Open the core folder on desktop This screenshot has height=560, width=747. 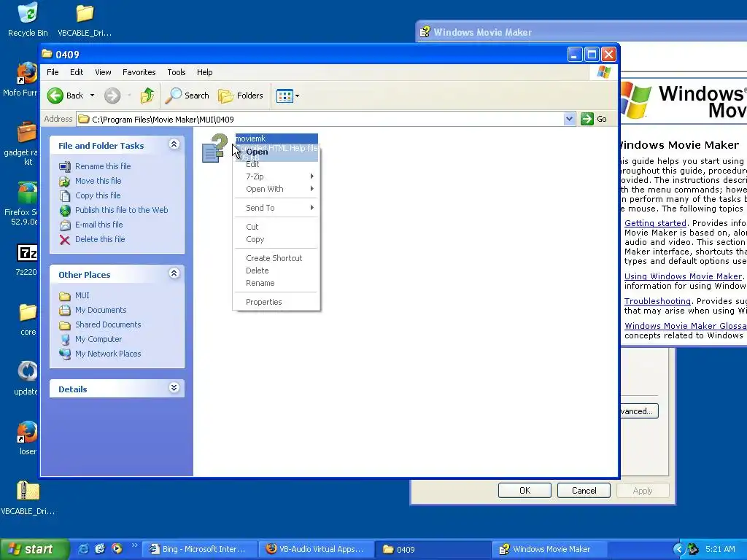tap(28, 313)
